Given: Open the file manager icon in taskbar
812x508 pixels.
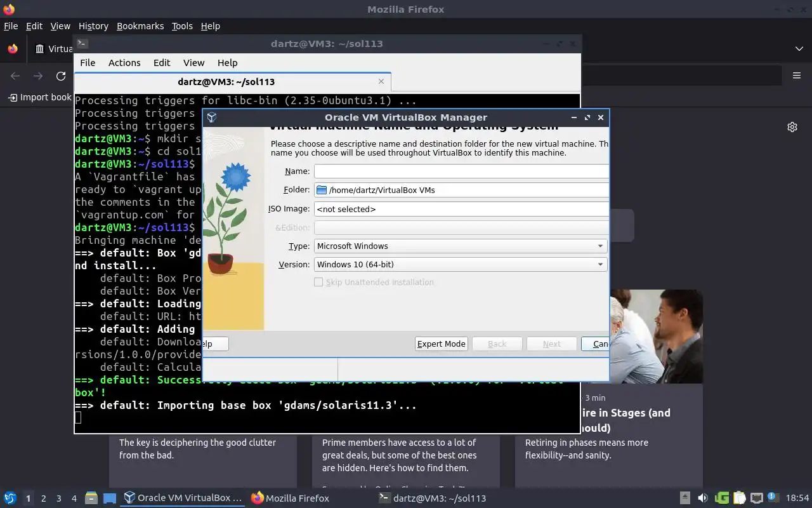Looking at the screenshot, I should click(91, 498).
